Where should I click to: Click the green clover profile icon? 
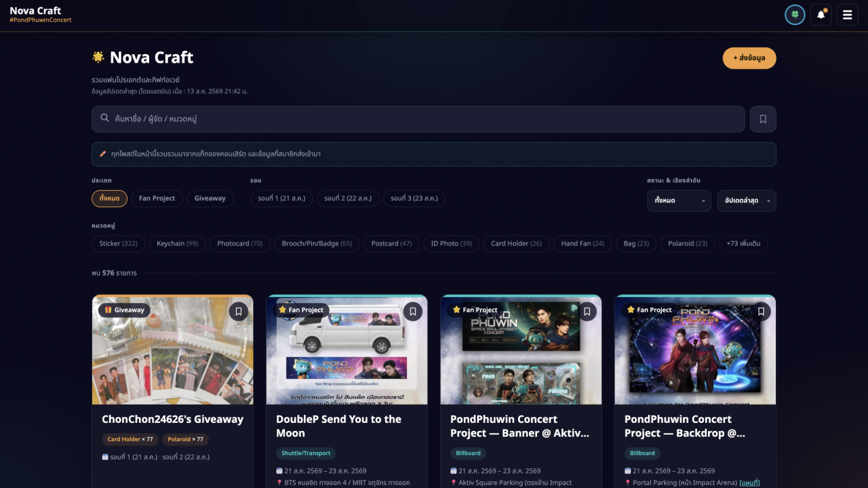795,15
